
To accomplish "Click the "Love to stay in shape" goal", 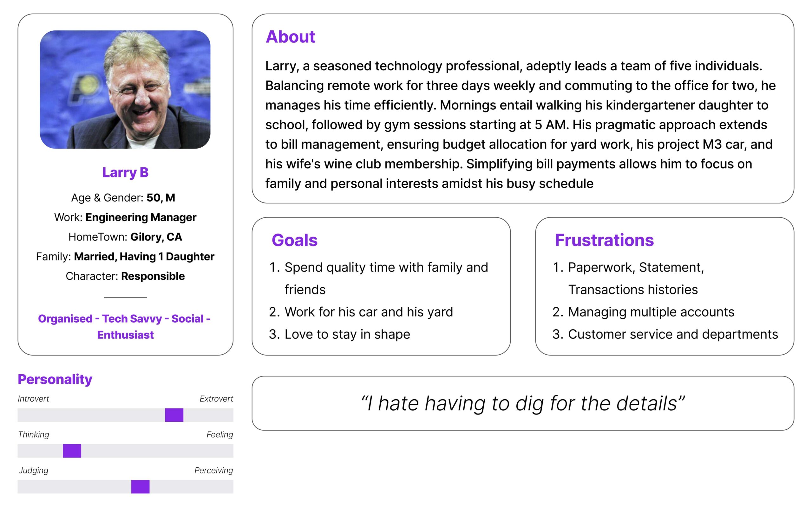I will [347, 334].
